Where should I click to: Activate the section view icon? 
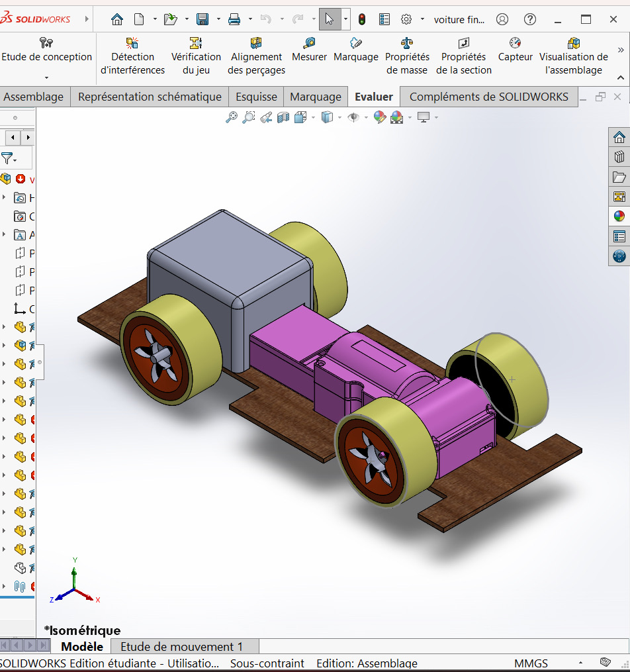tap(283, 118)
